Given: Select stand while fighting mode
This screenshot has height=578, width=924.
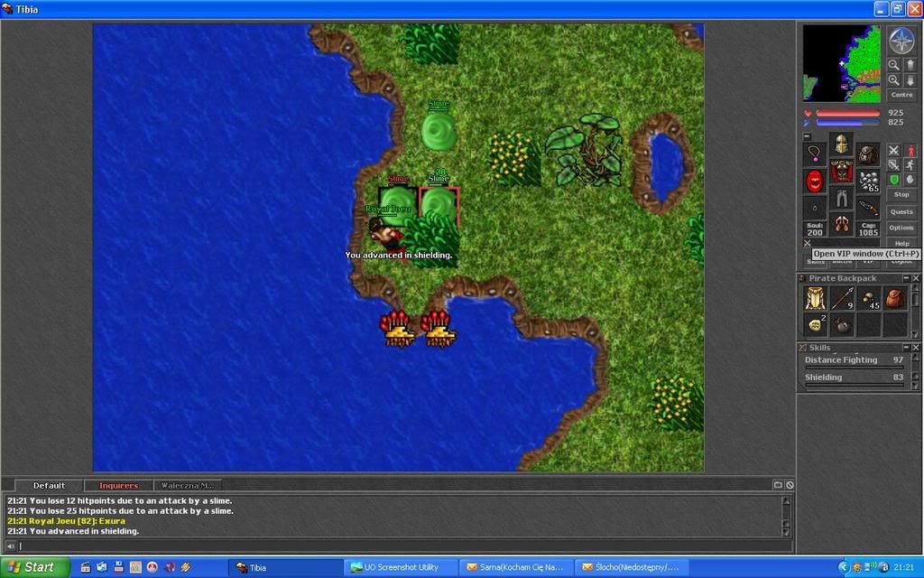Looking at the screenshot, I should coord(910,151).
